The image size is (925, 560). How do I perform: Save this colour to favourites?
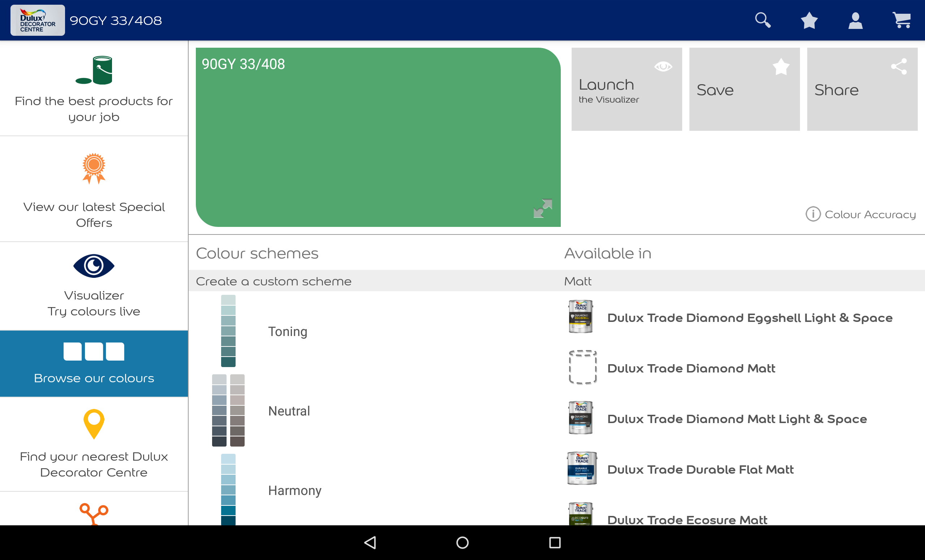pos(744,89)
